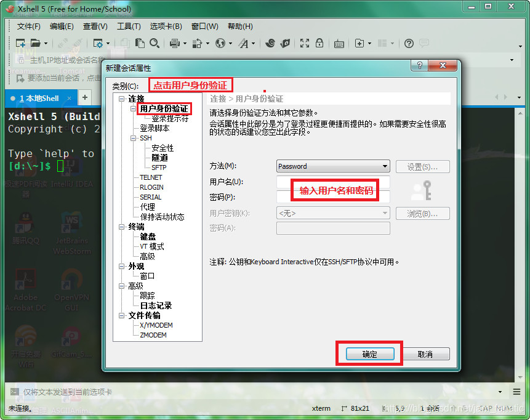Click the globe encoding toolbar icon
Image resolution: width=530 pixels, height=420 pixels.
pos(220,43)
